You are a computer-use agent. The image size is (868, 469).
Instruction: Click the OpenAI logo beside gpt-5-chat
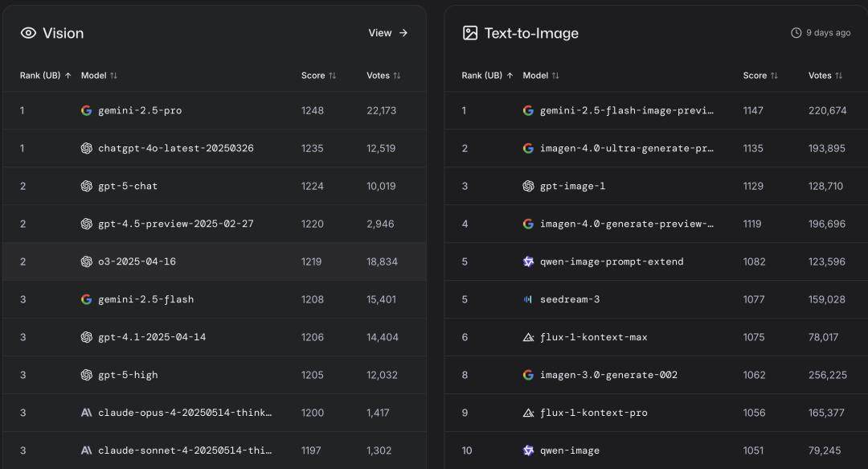[x=86, y=186]
